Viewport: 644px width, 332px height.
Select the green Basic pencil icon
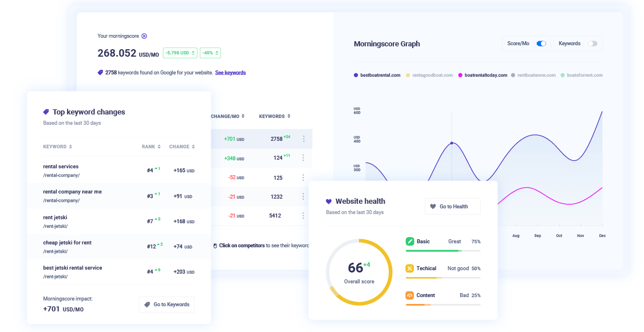click(x=410, y=241)
